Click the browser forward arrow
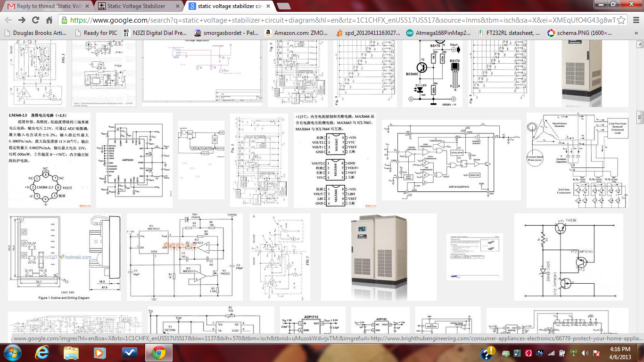This screenshot has width=644, height=362. (x=22, y=20)
